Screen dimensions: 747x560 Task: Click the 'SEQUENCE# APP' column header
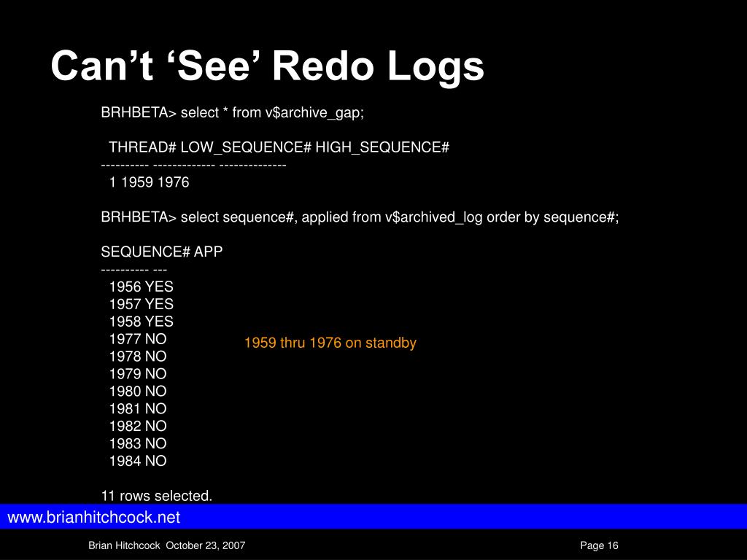point(161,252)
